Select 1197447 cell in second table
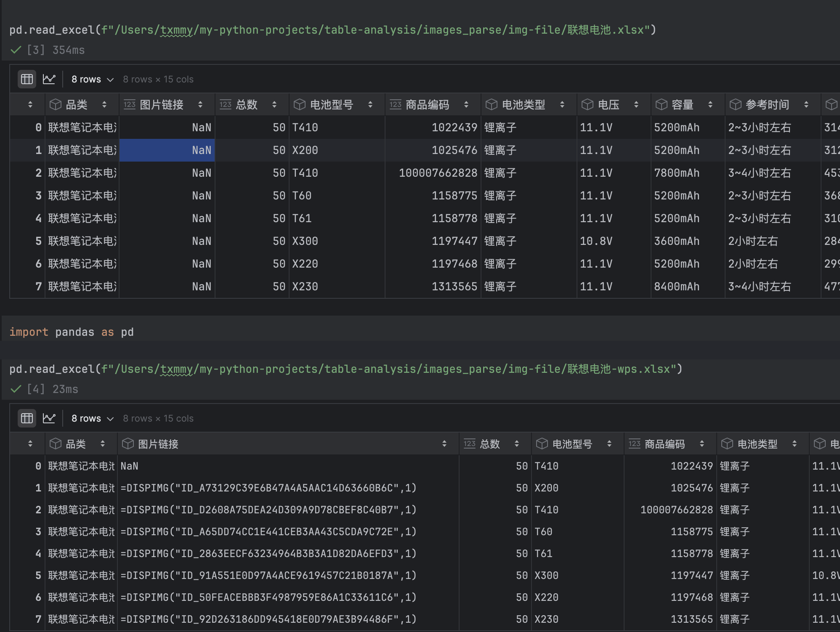This screenshot has width=840, height=632. coord(670,576)
